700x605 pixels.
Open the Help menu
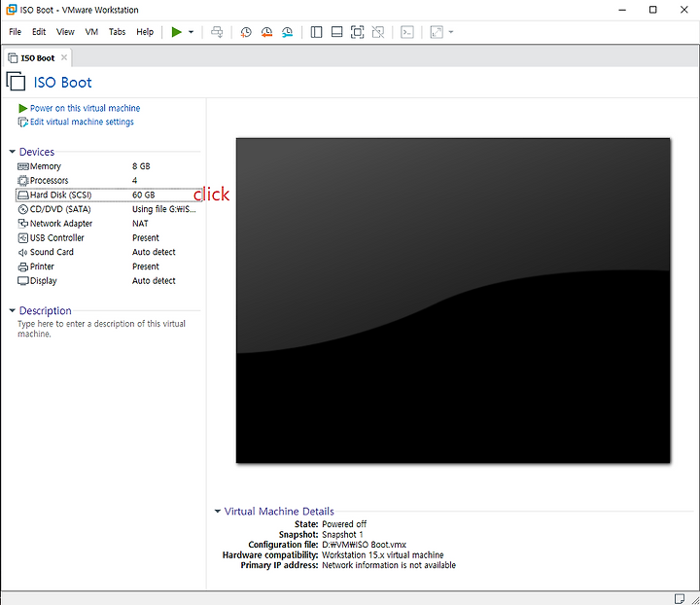click(145, 32)
